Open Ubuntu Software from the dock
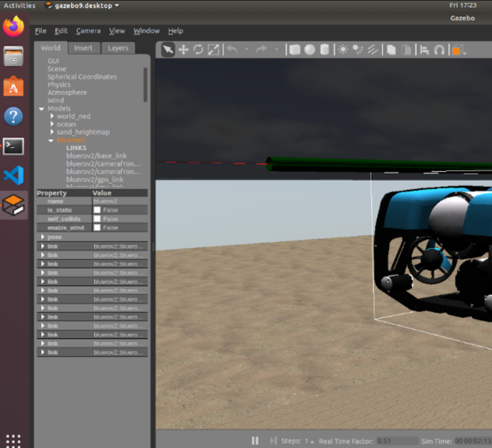 point(14,86)
